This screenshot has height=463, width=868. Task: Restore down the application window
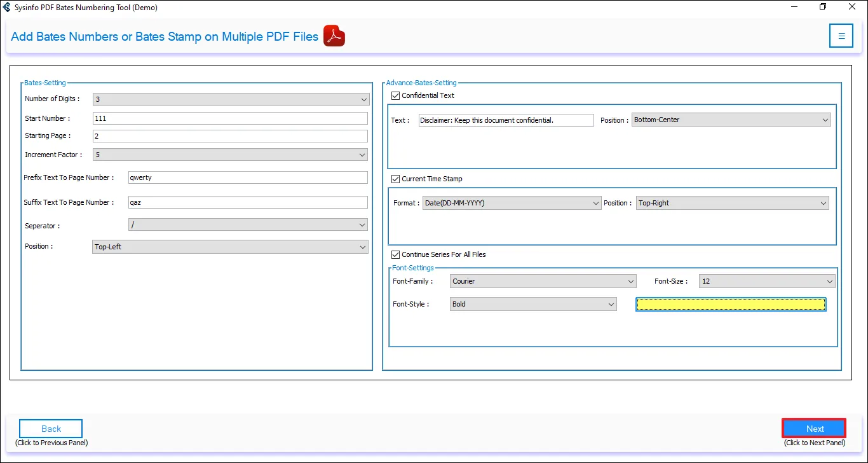[823, 8]
